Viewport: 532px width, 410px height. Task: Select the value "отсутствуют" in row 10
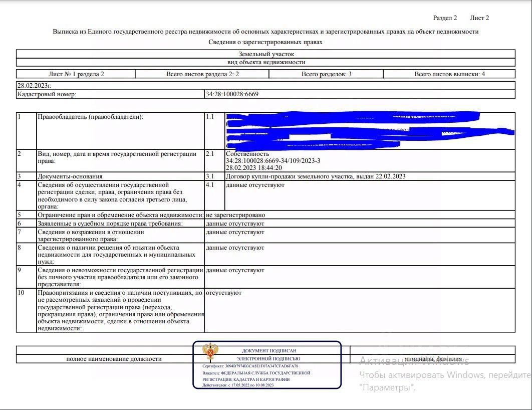223,293
